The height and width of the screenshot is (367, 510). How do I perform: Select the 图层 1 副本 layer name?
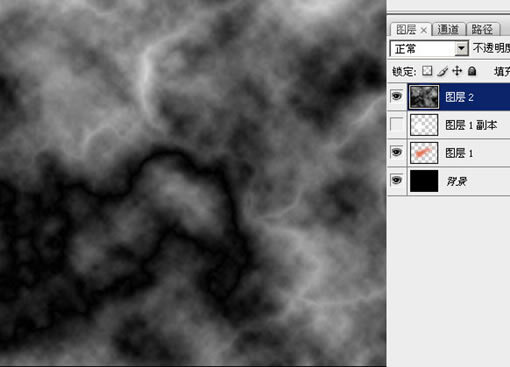pos(471,125)
